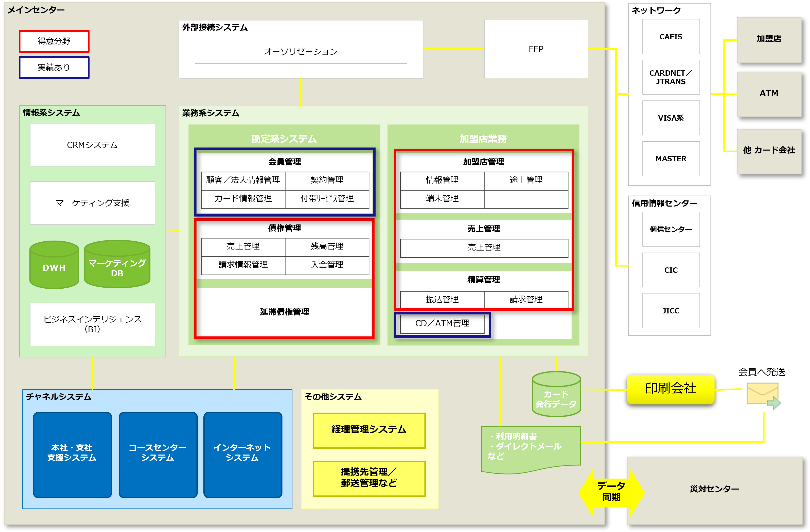Click the マーケティングDB cylinder icon
Screen dimensions: 810x532
coord(117,265)
